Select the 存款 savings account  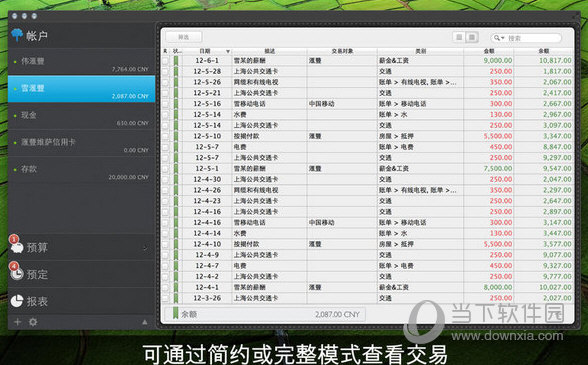pos(81,170)
